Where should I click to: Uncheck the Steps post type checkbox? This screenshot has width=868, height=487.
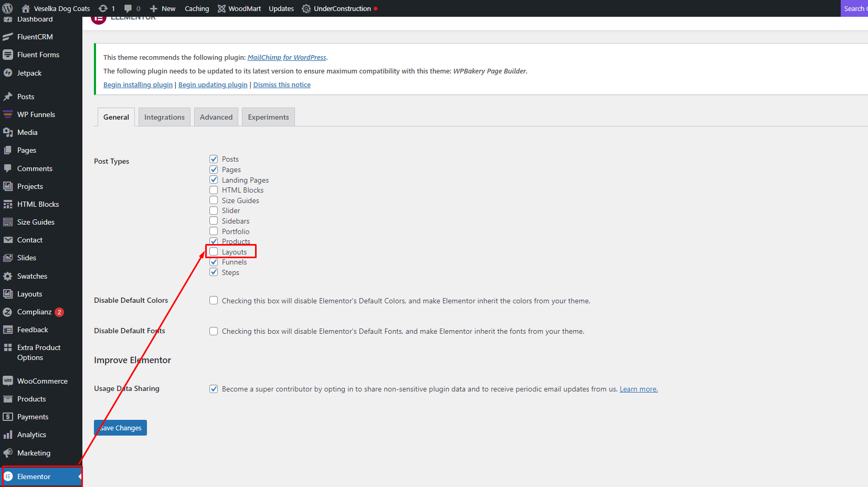pyautogui.click(x=214, y=272)
